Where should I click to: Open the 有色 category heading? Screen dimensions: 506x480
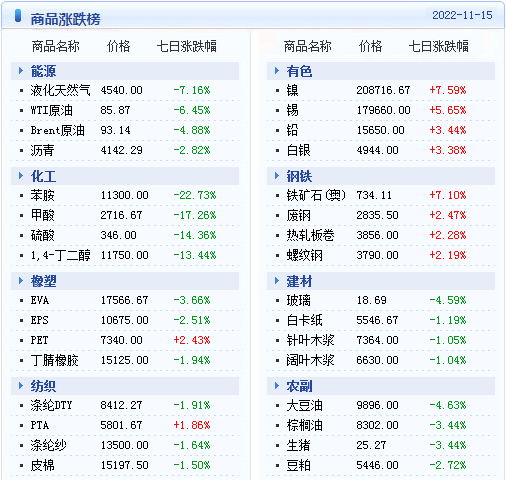[x=299, y=71]
